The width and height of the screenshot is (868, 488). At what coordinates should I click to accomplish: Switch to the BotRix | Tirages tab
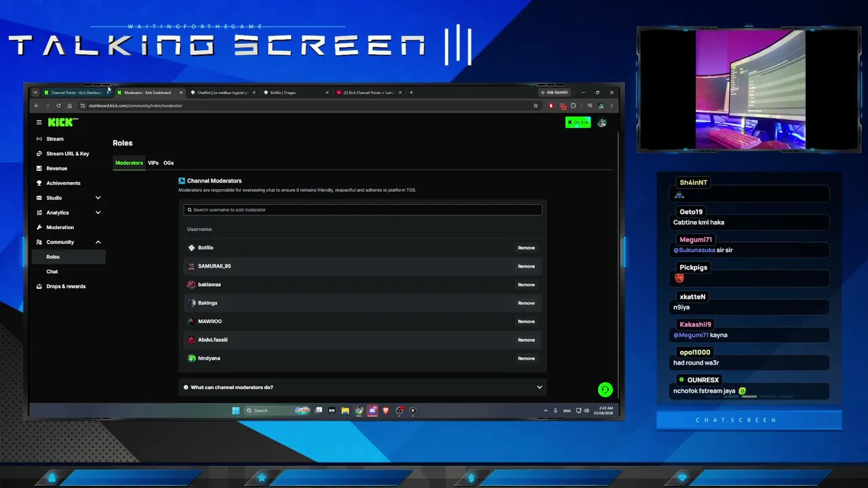[x=296, y=92]
